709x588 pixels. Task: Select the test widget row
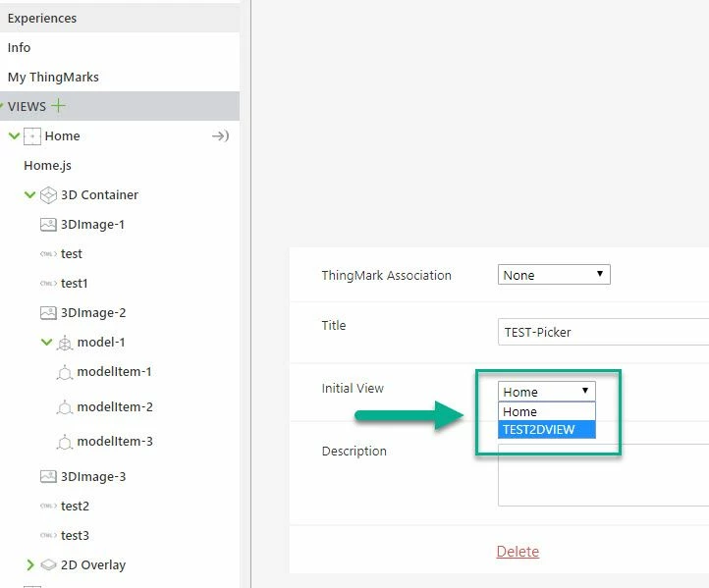click(x=72, y=253)
